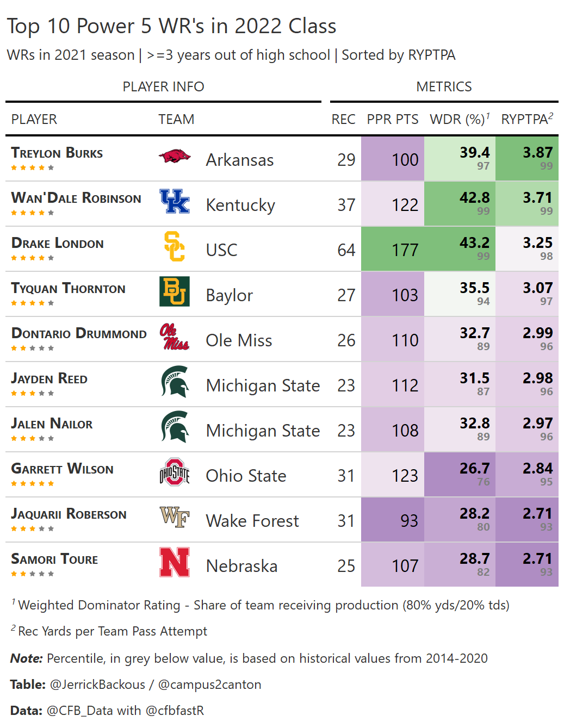Click the @JerrickBackous handle
This screenshot has width=564, height=728.
point(97,685)
